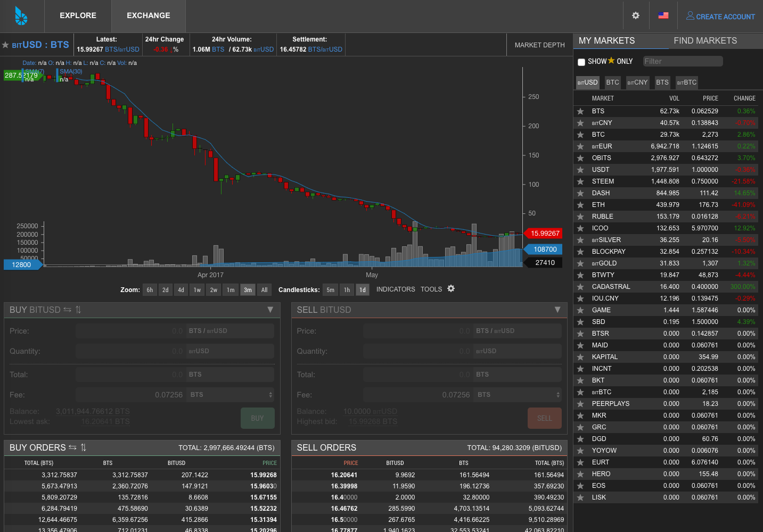Open fee asset dropdown in buy form
Screen dimensions: 763x532
pos(230,395)
